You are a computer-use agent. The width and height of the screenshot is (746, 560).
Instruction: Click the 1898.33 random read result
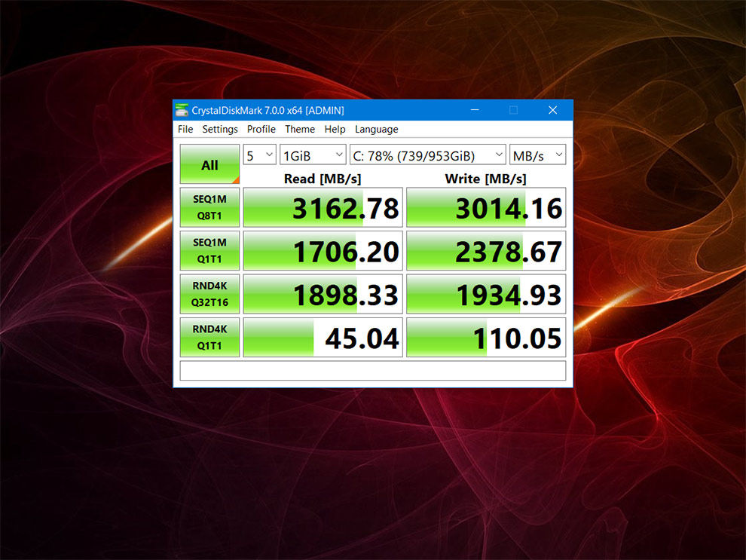[323, 294]
